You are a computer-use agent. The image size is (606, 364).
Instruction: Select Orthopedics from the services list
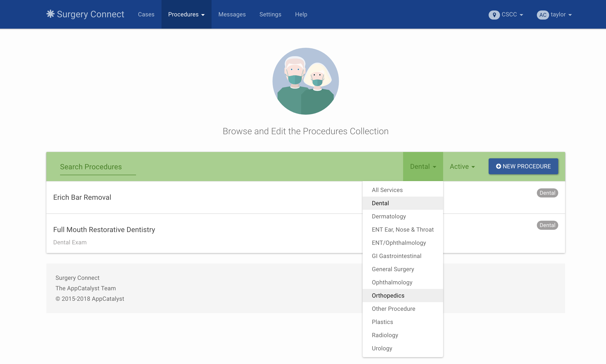[x=388, y=295]
